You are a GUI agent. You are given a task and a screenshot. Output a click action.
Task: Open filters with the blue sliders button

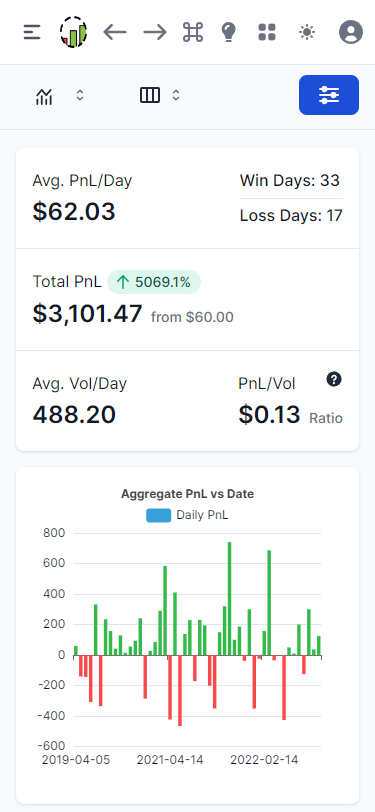[329, 95]
